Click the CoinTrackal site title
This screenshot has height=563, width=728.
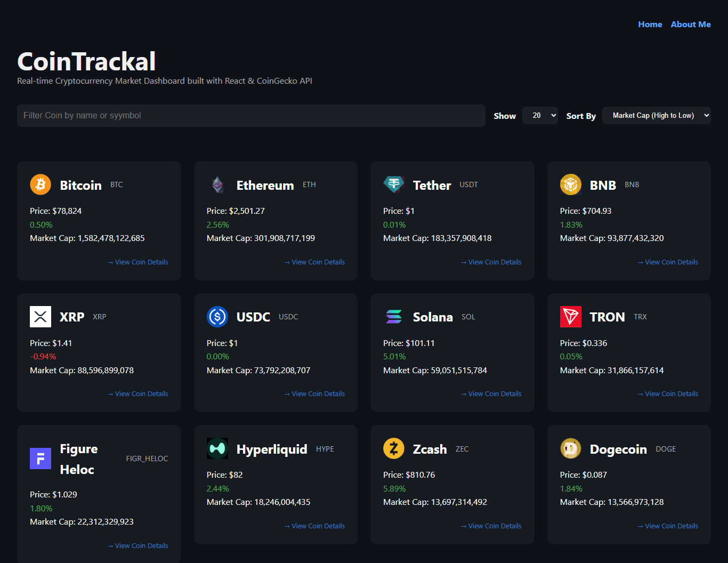pos(86,61)
